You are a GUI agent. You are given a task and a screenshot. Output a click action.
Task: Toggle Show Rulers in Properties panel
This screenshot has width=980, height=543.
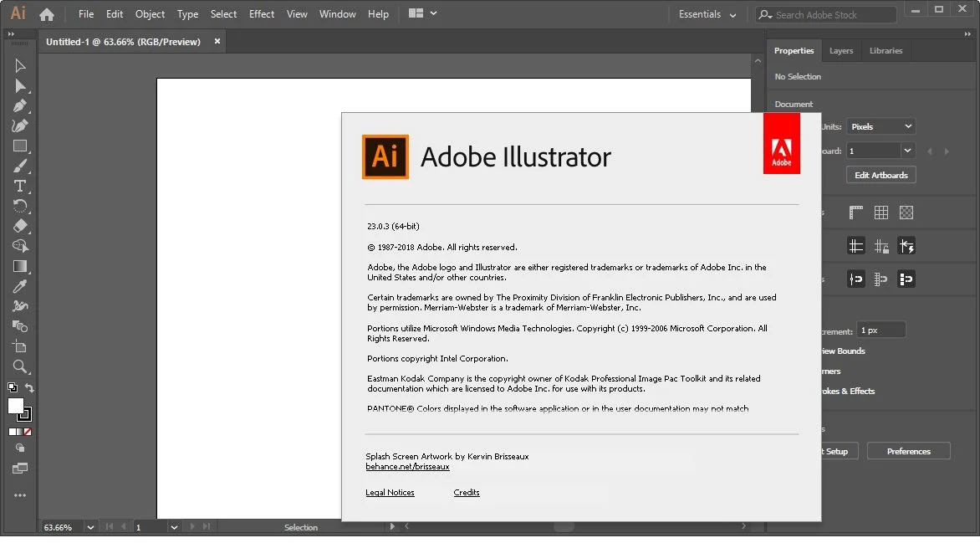click(x=855, y=212)
